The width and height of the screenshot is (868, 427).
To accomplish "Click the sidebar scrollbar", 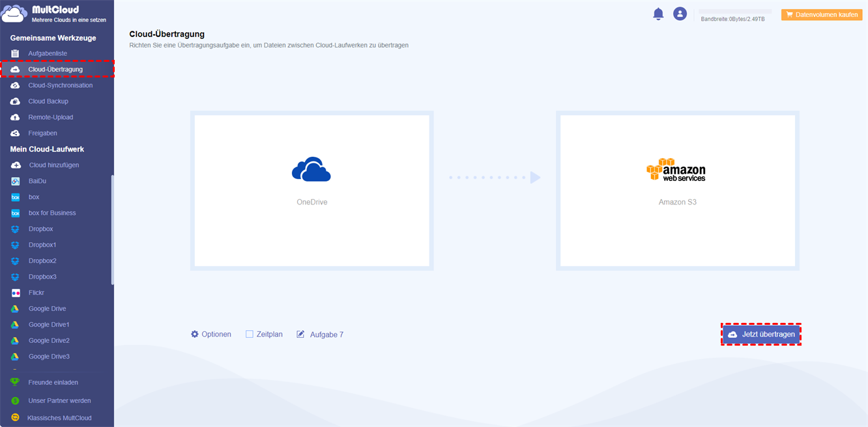I will (113, 229).
